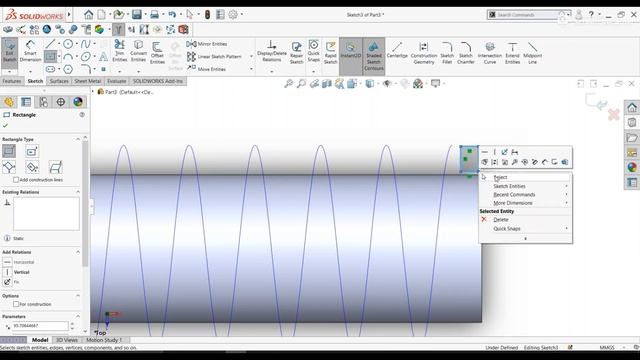
Task: Open Recent Commands submenu
Action: (525, 195)
